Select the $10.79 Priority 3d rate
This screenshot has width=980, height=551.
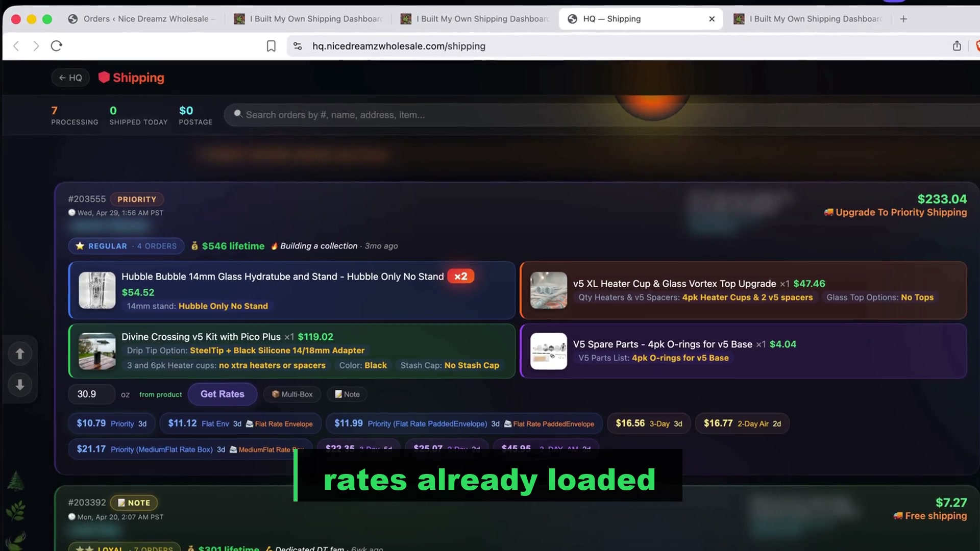point(111,423)
